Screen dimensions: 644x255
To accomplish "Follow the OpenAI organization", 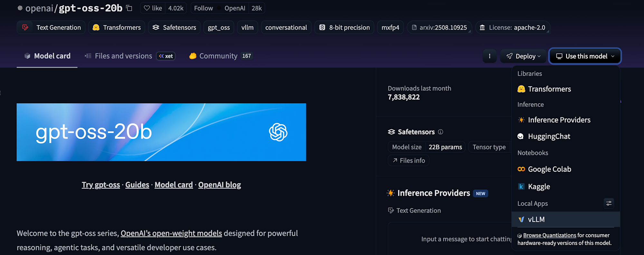I will coord(204,8).
